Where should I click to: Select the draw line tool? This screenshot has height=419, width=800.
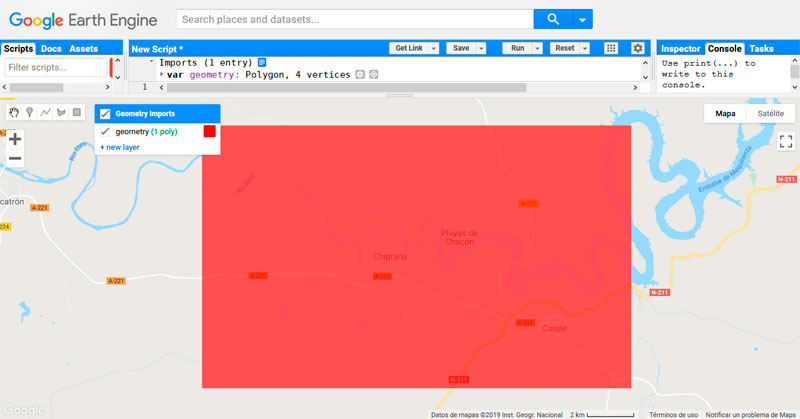[x=45, y=112]
